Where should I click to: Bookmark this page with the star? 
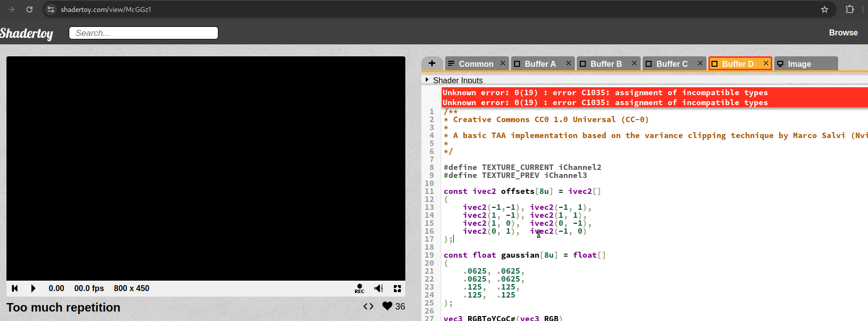click(825, 9)
